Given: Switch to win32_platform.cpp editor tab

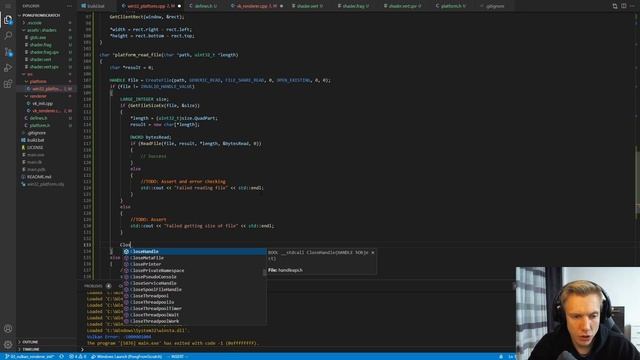Looking at the screenshot, I should click(151, 6).
